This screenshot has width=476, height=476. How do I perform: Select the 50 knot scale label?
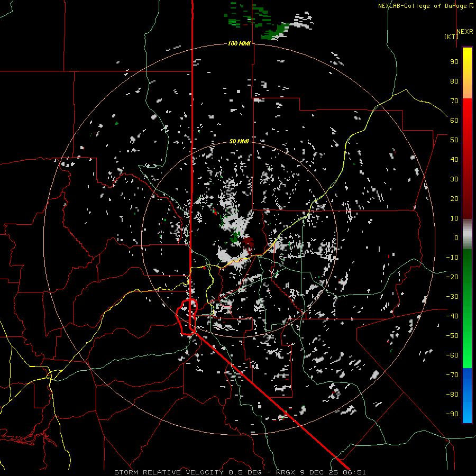tap(454, 140)
